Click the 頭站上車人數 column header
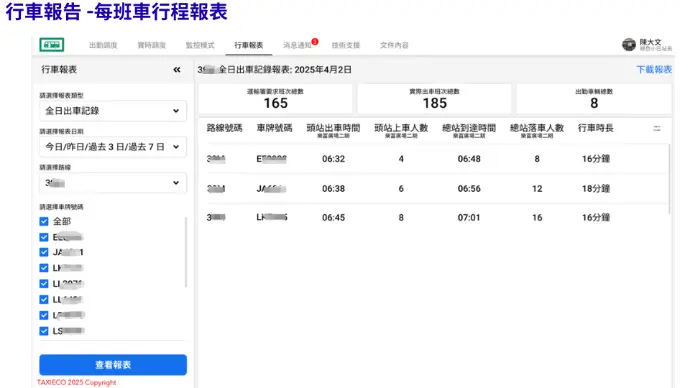The width and height of the screenshot is (690, 388). pyautogui.click(x=401, y=128)
